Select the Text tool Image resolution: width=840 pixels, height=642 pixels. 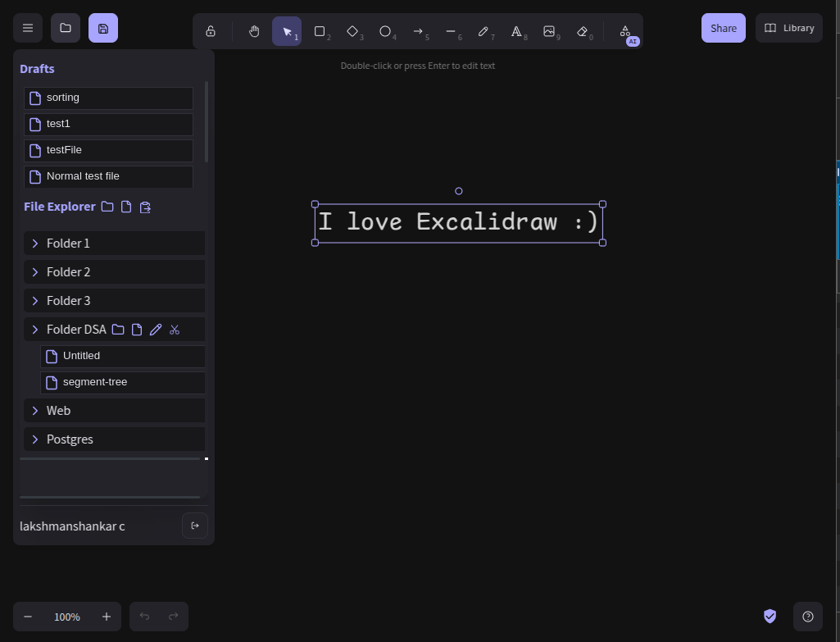(516, 31)
